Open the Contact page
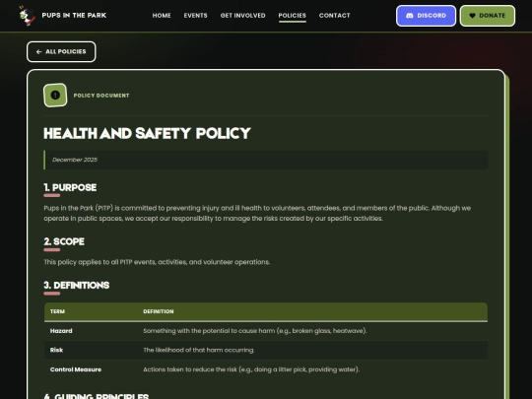The image size is (532, 399). (335, 16)
